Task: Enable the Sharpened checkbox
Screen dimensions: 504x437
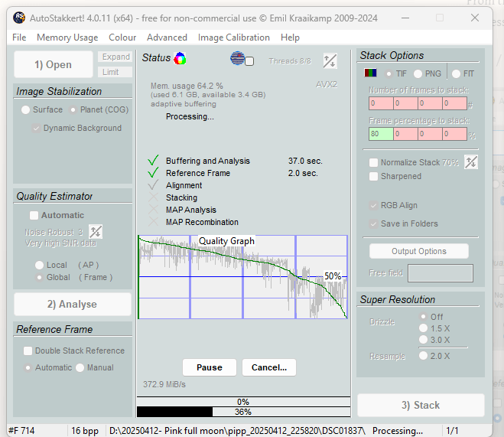Action: pyautogui.click(x=374, y=176)
